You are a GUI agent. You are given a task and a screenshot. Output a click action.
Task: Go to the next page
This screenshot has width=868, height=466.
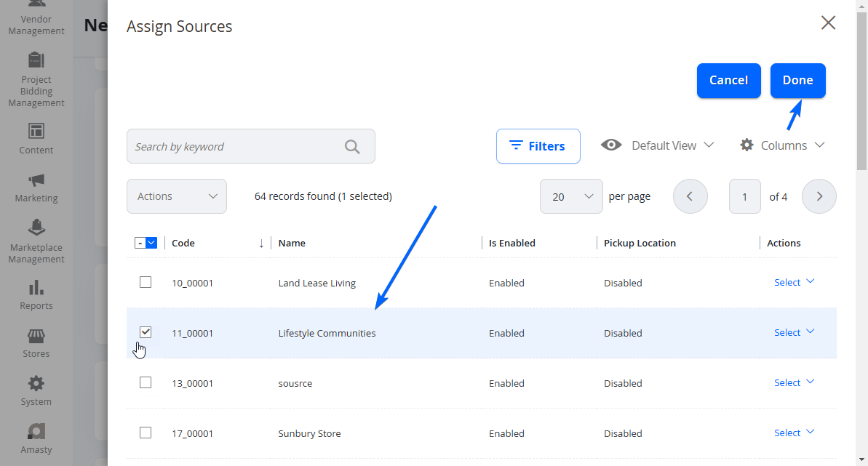[x=819, y=196]
